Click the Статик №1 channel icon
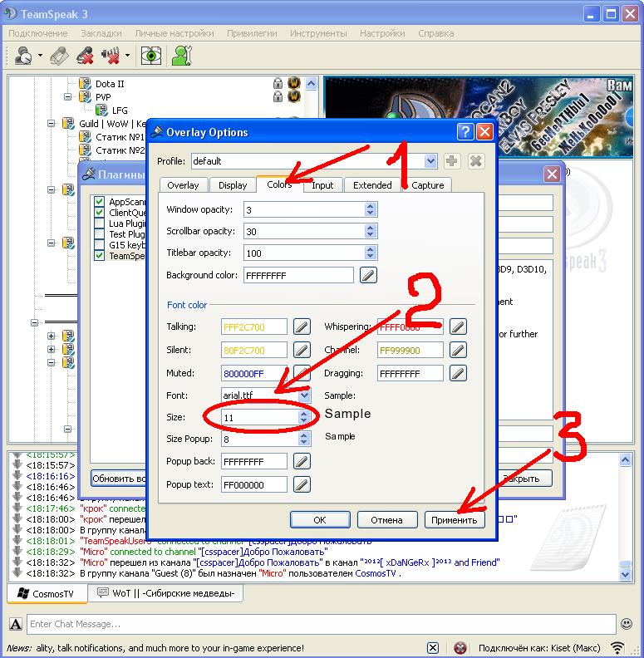Viewport: 644px width, 658px height. tap(85, 137)
